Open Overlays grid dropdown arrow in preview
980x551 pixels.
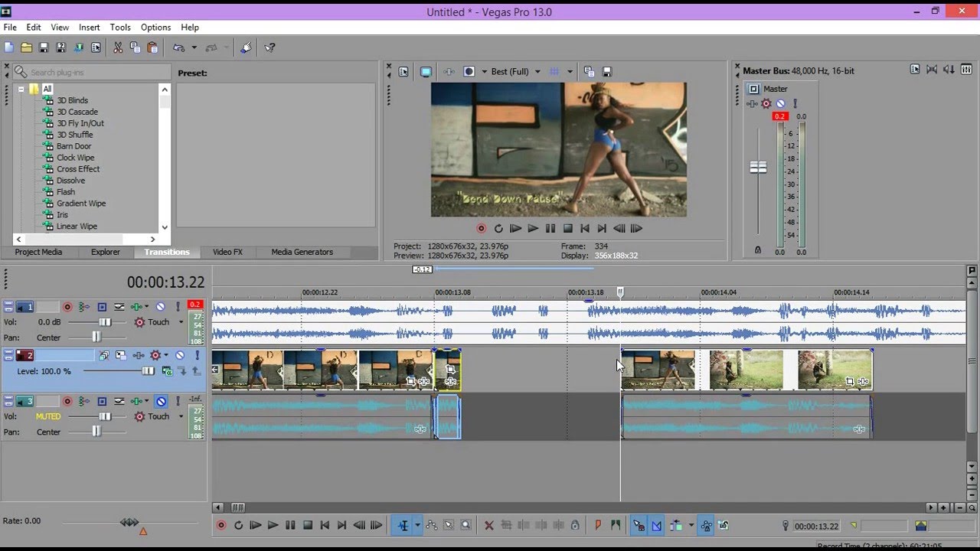[570, 71]
